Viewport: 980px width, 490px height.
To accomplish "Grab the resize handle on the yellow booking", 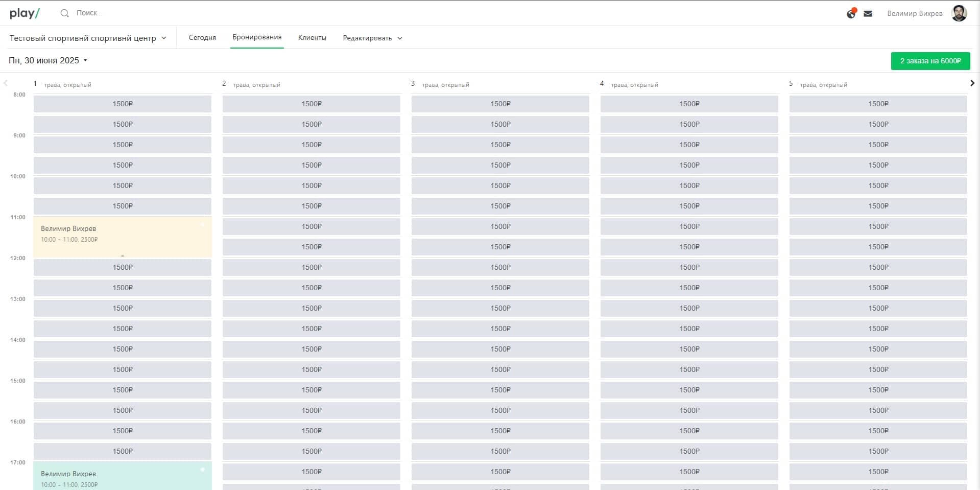I will pyautogui.click(x=123, y=255).
